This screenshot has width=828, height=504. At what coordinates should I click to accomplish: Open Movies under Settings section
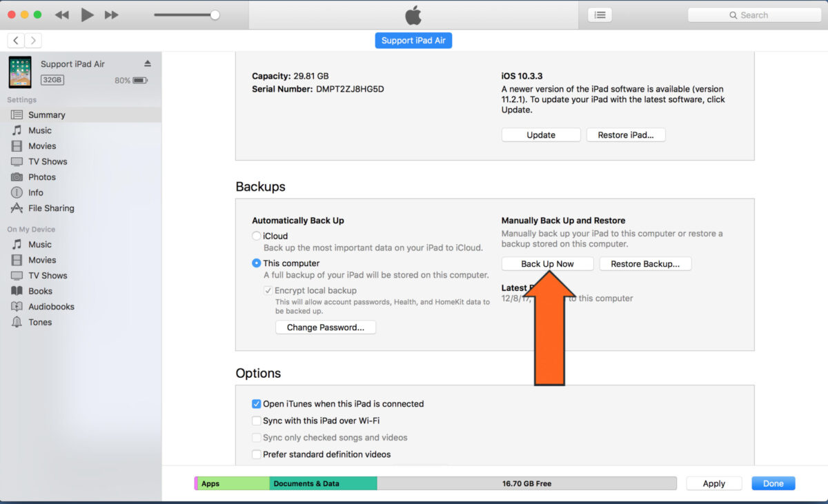point(81,145)
